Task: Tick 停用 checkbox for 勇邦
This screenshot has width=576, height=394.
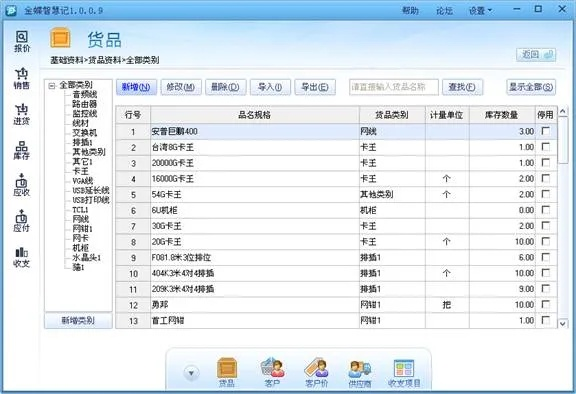Action: pos(546,304)
